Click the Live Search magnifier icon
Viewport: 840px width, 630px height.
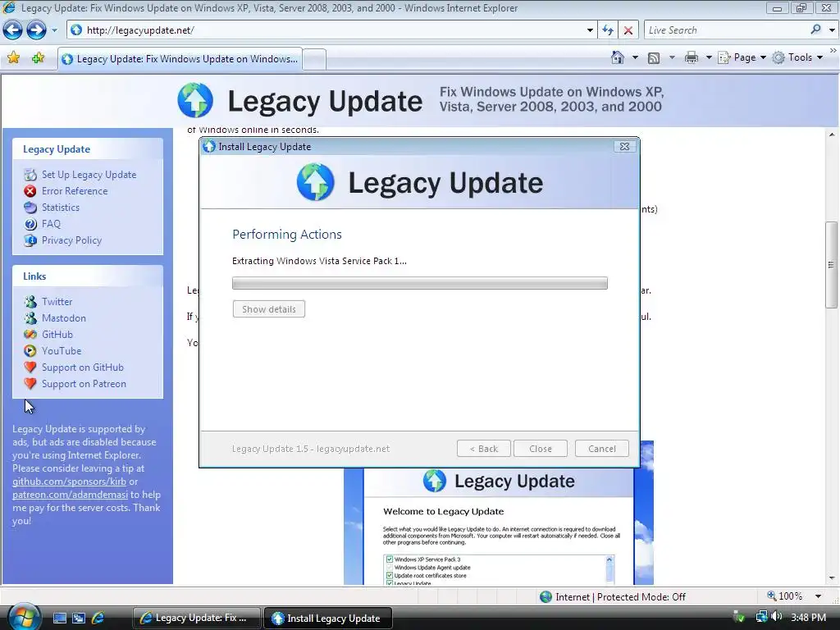point(816,30)
